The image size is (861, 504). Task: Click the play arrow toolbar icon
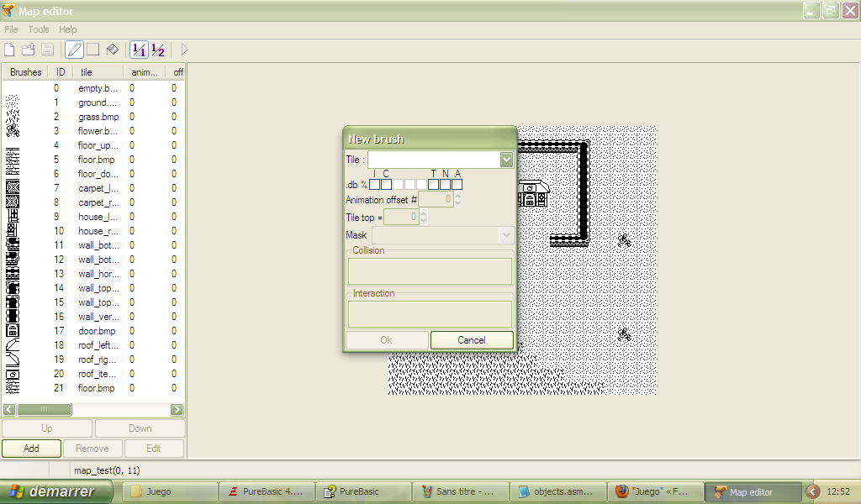[184, 50]
